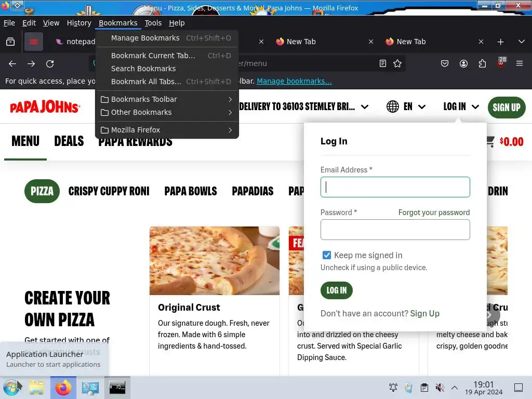Image resolution: width=532 pixels, height=399 pixels.
Task: Click the muted volume tray icon
Action: point(440,388)
